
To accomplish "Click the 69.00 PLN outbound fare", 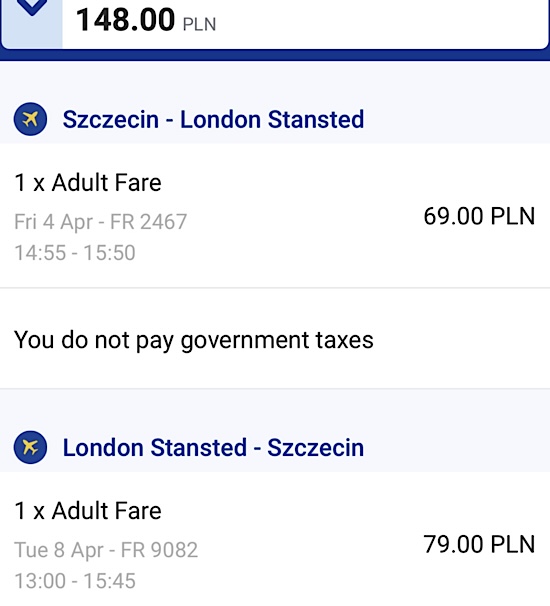I will tap(479, 216).
